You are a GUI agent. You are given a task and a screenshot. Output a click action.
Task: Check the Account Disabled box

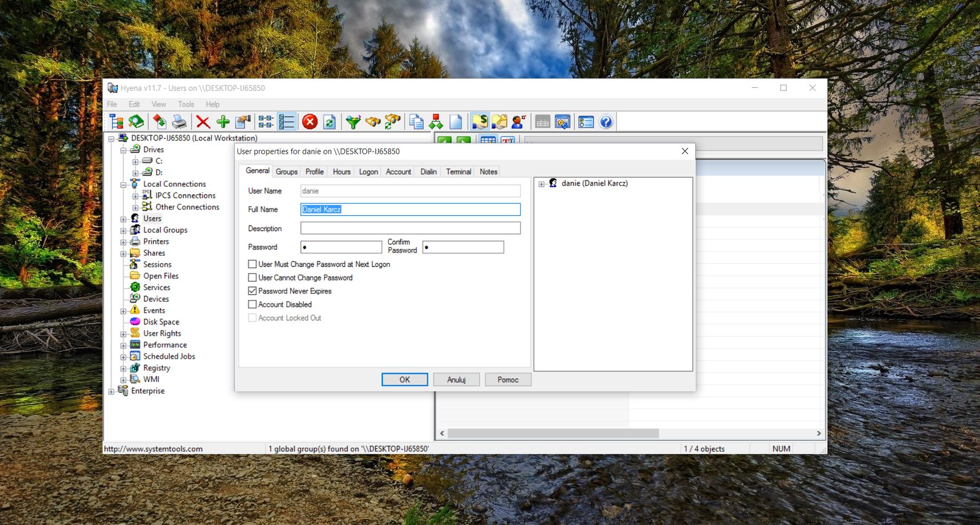[252, 304]
